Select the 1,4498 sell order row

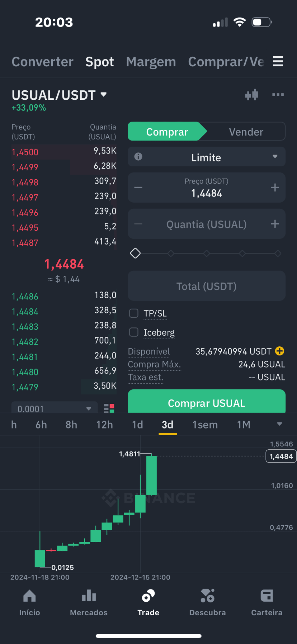64,182
